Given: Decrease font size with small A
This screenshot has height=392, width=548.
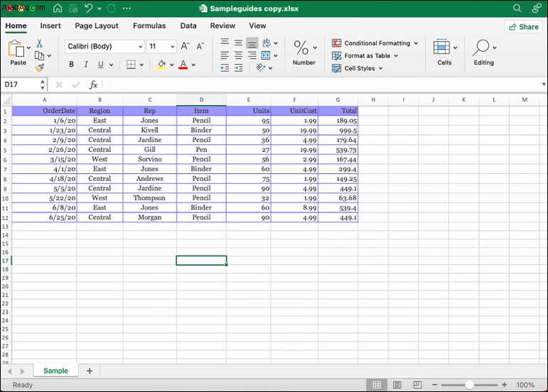Looking at the screenshot, I should click(x=200, y=46).
